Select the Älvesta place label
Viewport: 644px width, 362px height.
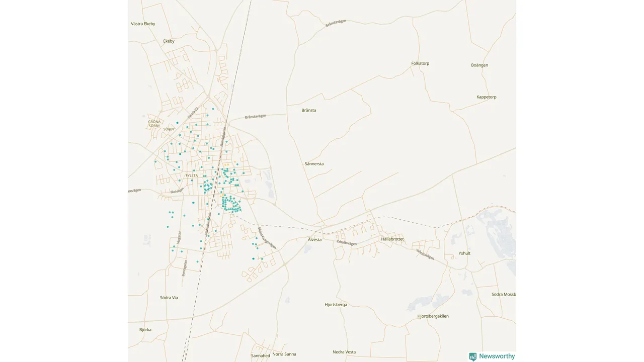pos(314,240)
